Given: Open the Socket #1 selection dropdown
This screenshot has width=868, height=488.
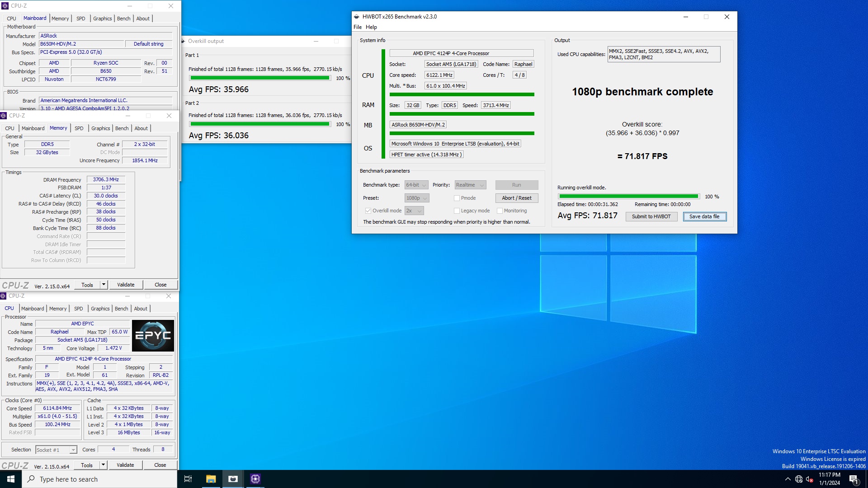Looking at the screenshot, I should pyautogui.click(x=56, y=450).
